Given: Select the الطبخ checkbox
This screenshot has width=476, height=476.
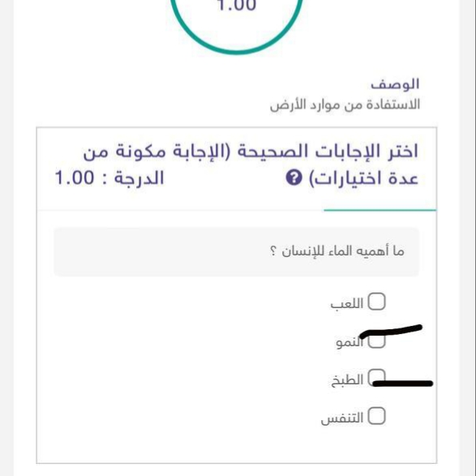Looking at the screenshot, I should point(376,378).
